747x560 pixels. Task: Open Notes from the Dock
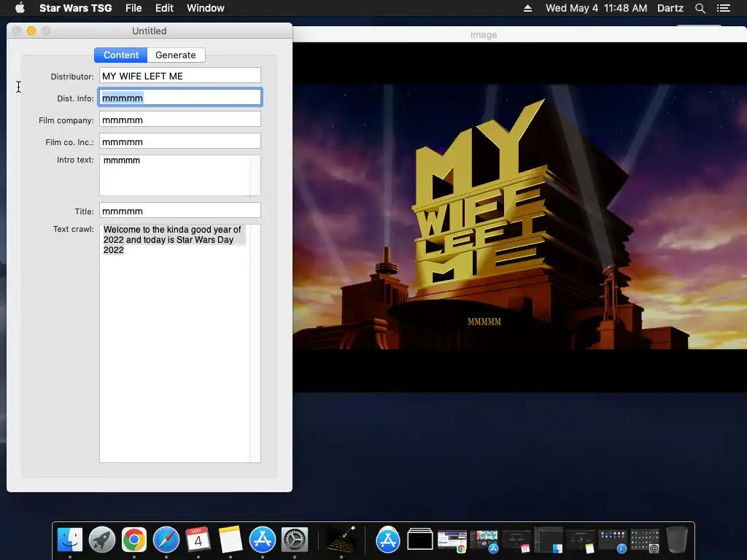(x=230, y=540)
